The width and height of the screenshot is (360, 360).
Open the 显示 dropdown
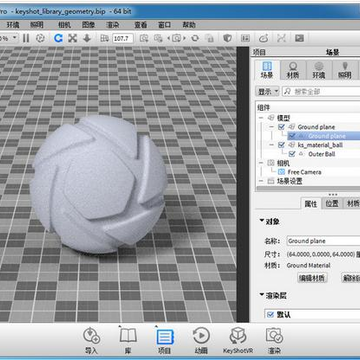point(267,91)
